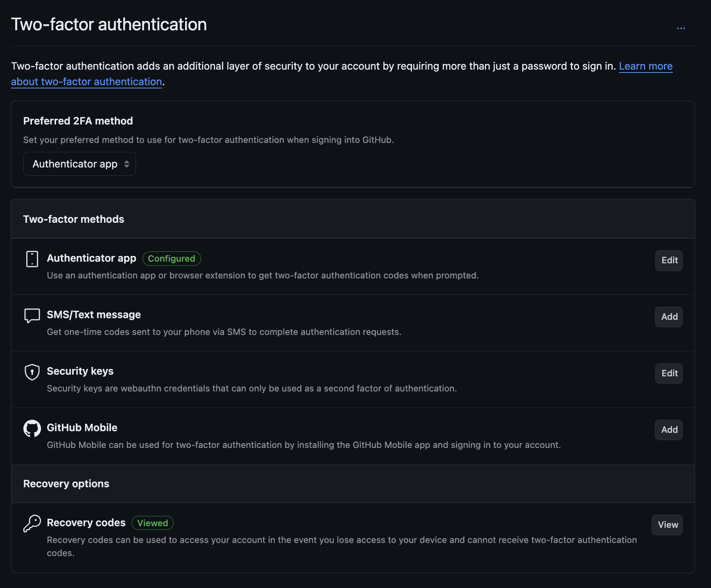Click the Recovery codes key icon

pyautogui.click(x=32, y=524)
